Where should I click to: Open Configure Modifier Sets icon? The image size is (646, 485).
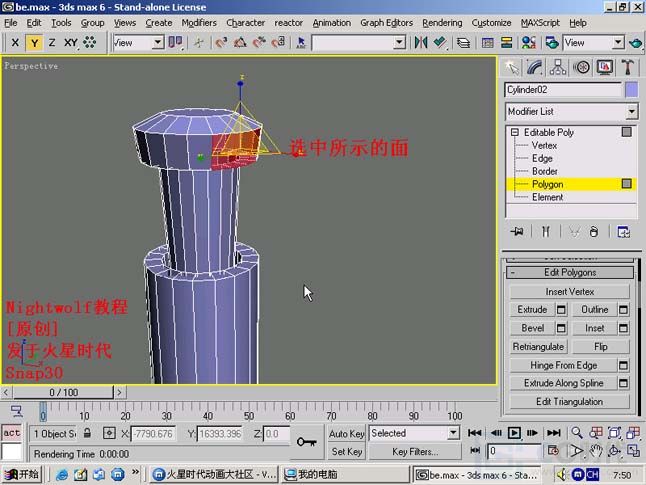[623, 232]
